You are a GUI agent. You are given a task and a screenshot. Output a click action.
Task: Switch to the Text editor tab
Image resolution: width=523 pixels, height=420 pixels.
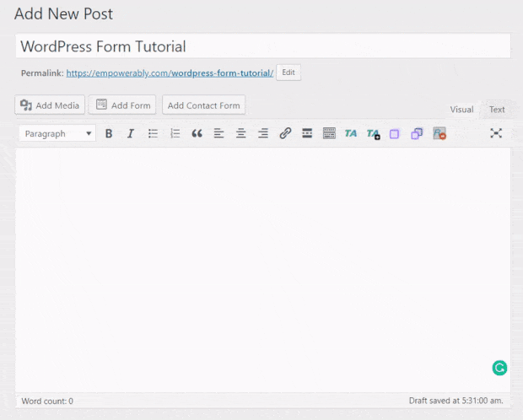coord(497,110)
